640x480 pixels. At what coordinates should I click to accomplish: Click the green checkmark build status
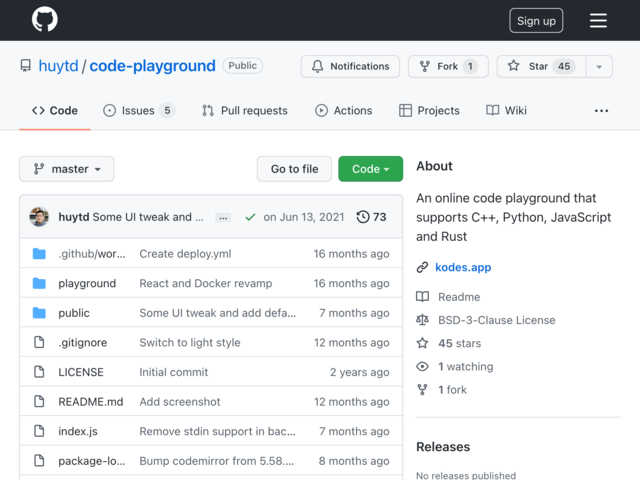point(250,217)
